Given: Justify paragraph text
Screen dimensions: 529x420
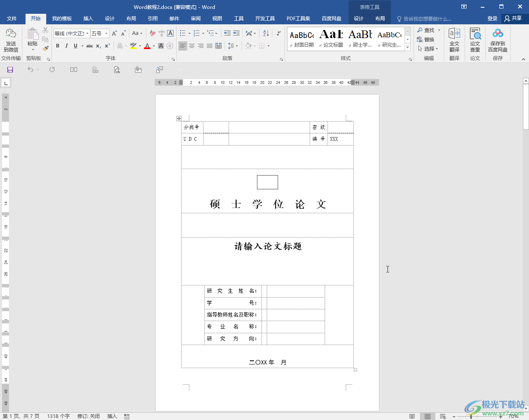Looking at the screenshot, I should [210, 46].
